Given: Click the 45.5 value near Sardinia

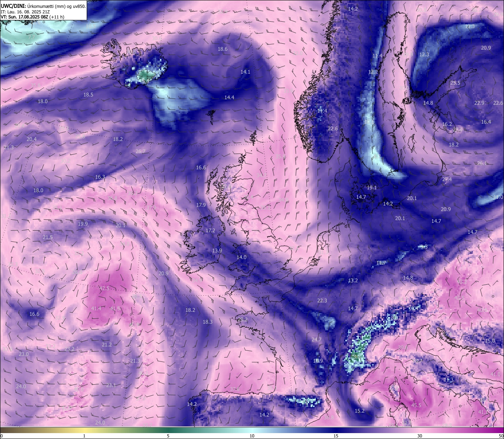Looking at the screenshot, I should tap(416, 405).
